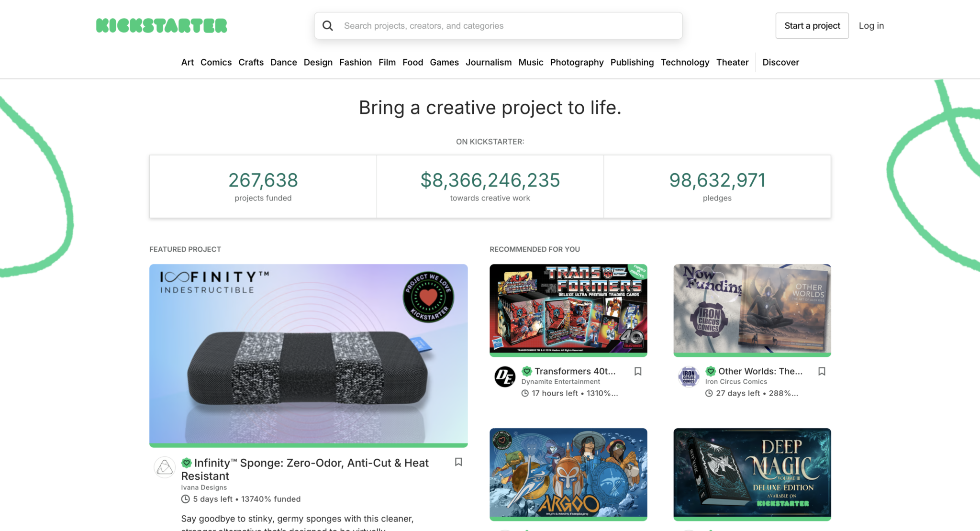
Task: Browse the Games category
Action: pos(444,62)
